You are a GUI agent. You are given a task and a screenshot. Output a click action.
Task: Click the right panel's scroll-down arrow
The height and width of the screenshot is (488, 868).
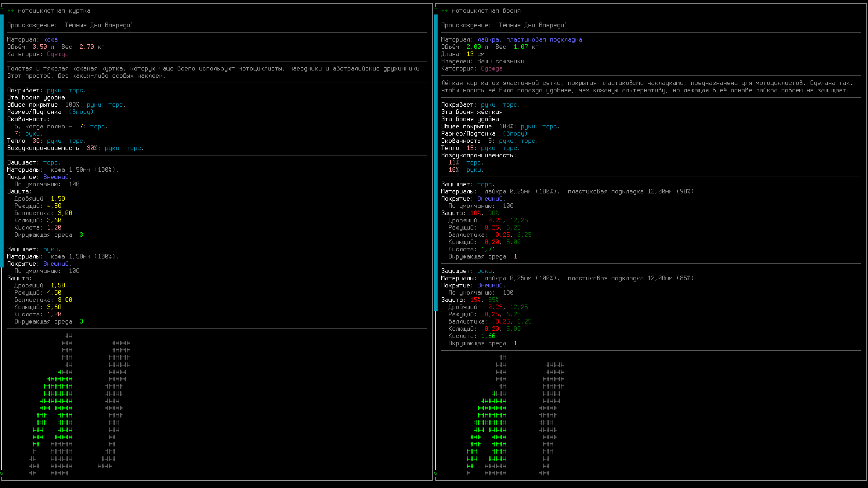point(436,474)
